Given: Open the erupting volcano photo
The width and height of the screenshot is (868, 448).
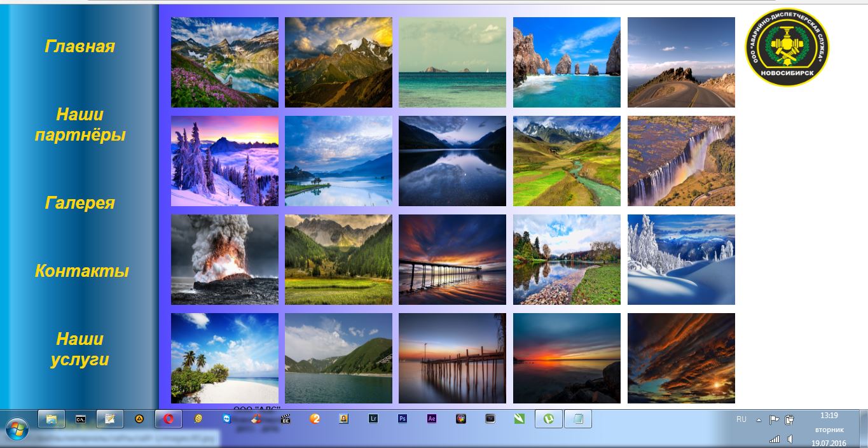Looking at the screenshot, I should coord(224,260).
